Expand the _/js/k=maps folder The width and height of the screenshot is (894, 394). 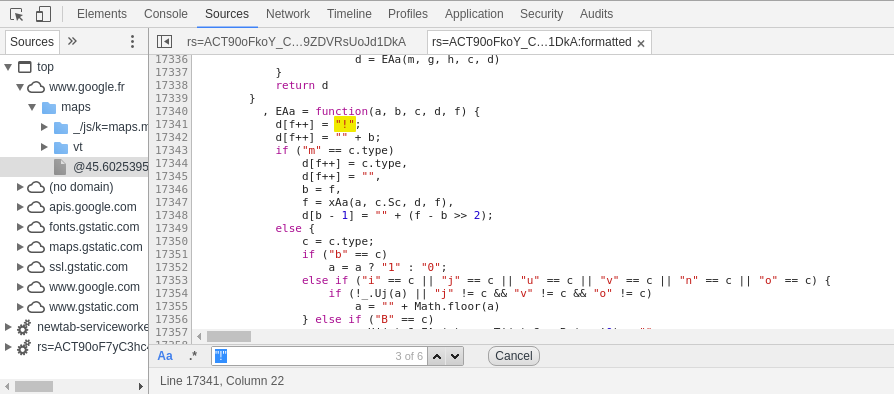point(44,127)
